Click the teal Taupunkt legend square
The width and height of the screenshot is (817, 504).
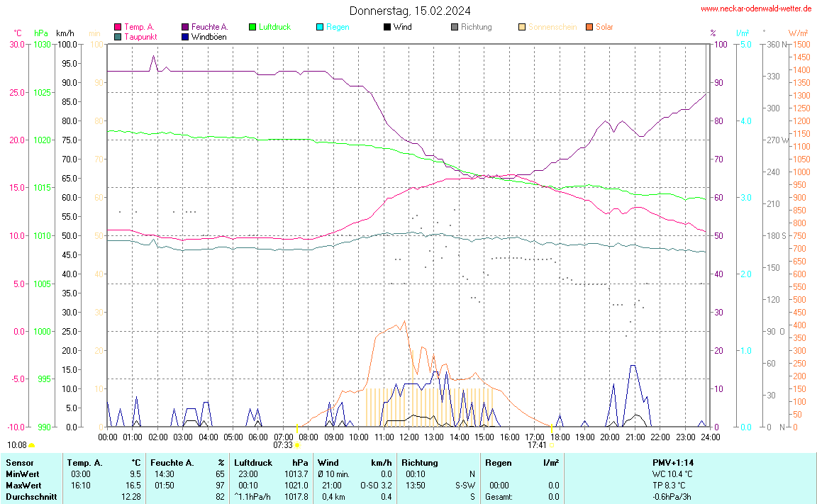click(118, 37)
